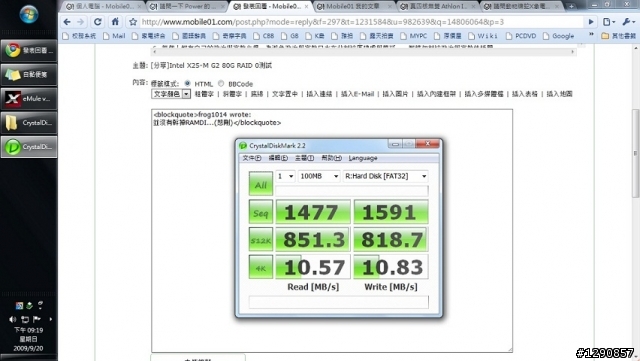Open a new browser tab
640x361 pixels.
[571, 6]
